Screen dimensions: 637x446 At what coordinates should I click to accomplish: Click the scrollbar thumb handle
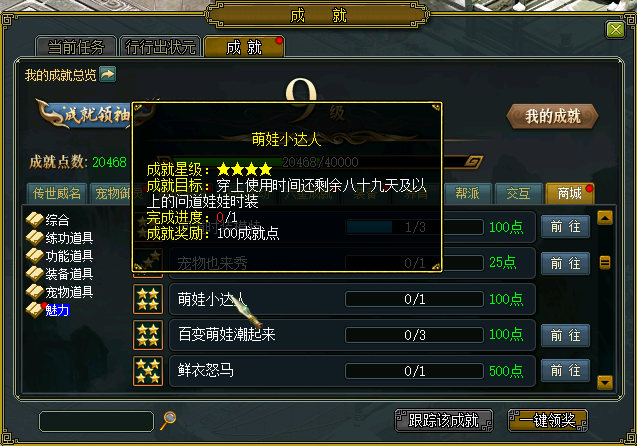(605, 262)
